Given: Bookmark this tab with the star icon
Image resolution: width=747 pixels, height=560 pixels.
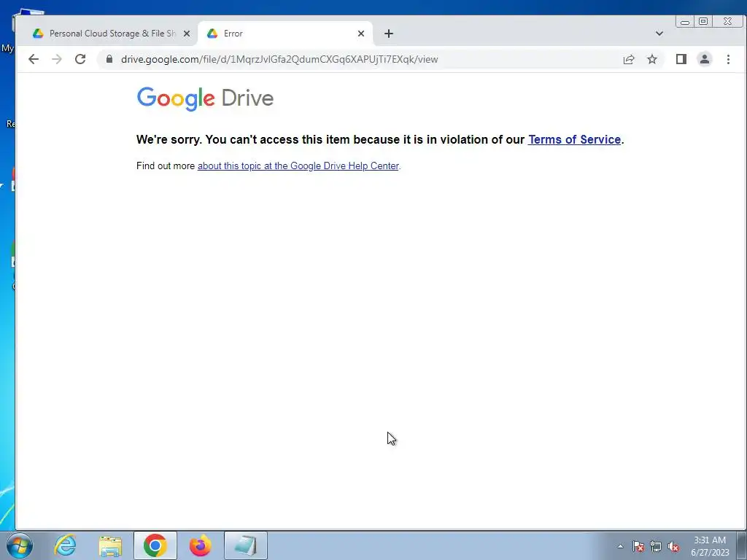Looking at the screenshot, I should pyautogui.click(x=652, y=59).
